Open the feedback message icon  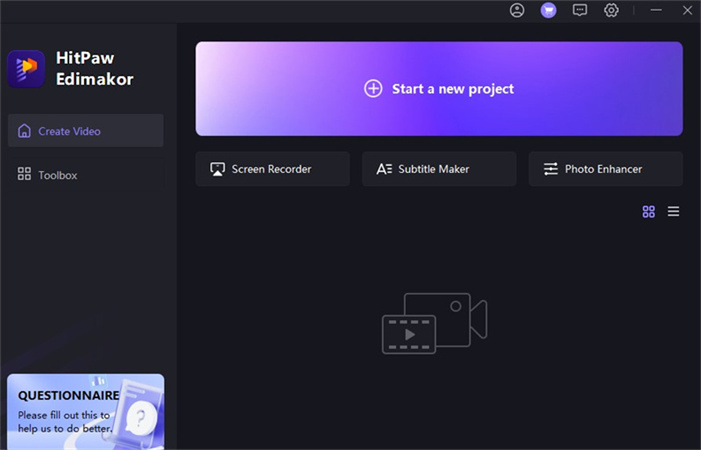(x=580, y=10)
